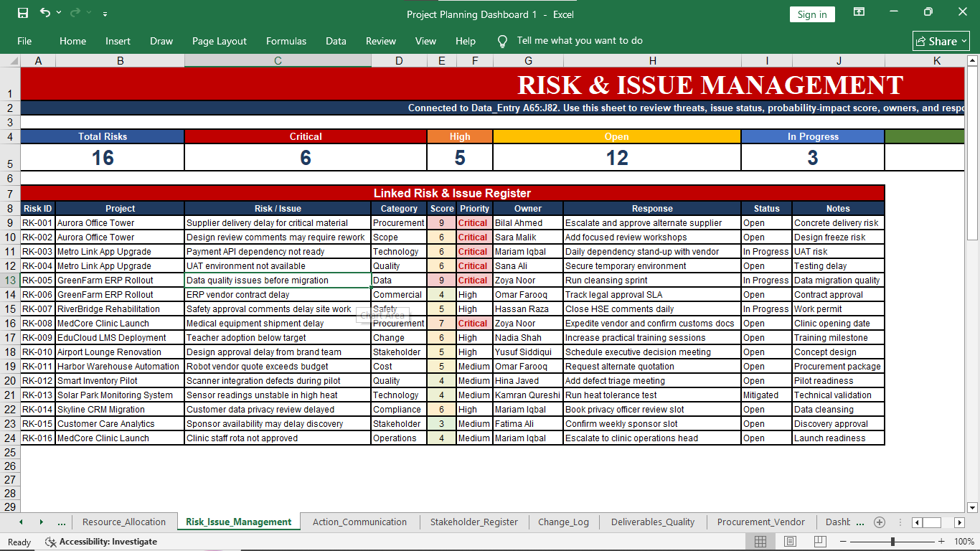Click the Save icon in title bar
Image resolution: width=980 pixels, height=551 pixels.
pos(23,13)
